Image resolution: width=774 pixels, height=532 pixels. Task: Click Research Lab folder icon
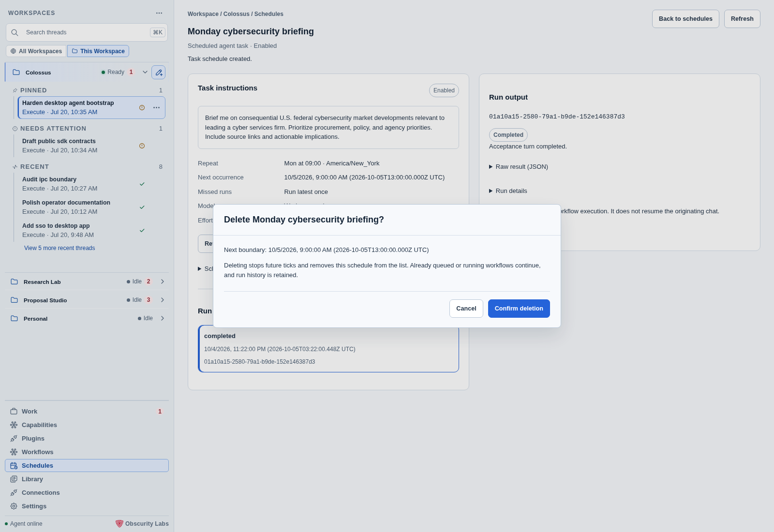[x=15, y=281]
